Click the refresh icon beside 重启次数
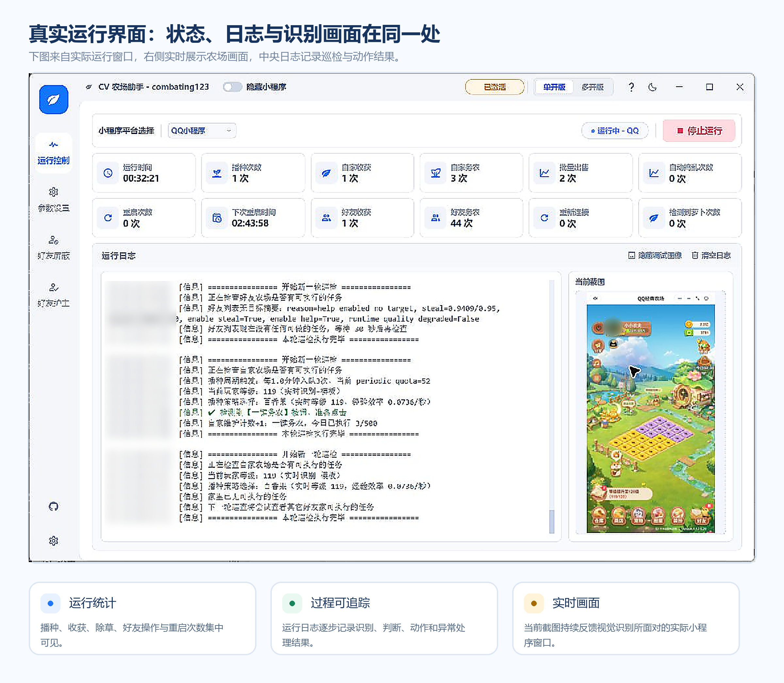This screenshot has height=683, width=784. 108,218
